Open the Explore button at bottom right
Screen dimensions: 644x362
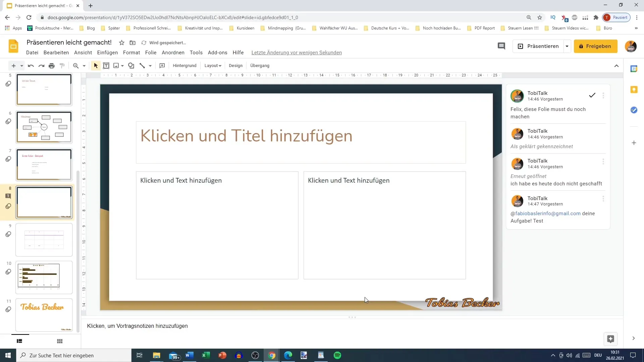click(x=610, y=339)
